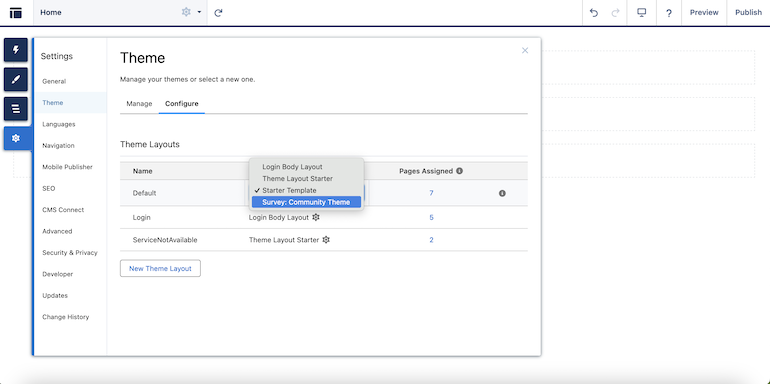This screenshot has width=770, height=384.
Task: Click the Name column header
Action: (x=142, y=171)
